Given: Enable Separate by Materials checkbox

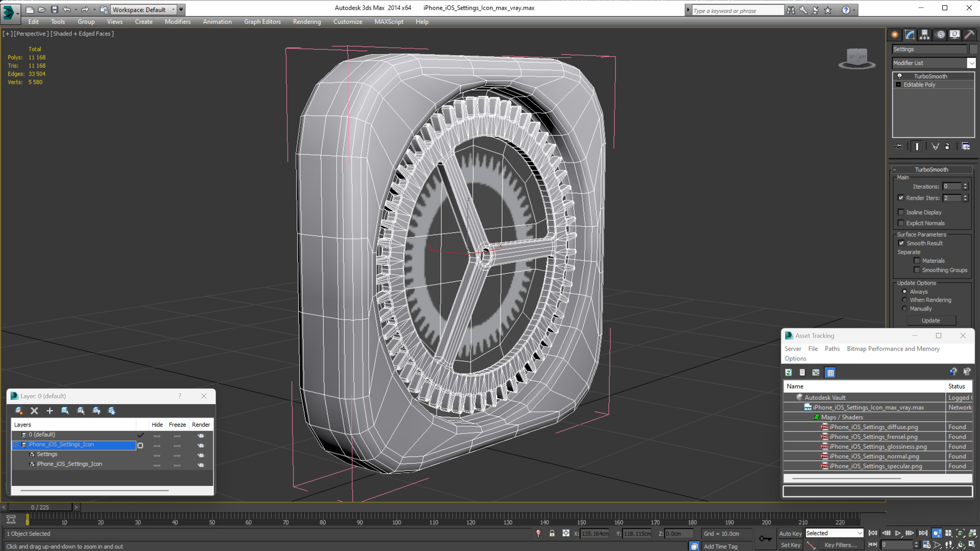Looking at the screenshot, I should pyautogui.click(x=917, y=261).
